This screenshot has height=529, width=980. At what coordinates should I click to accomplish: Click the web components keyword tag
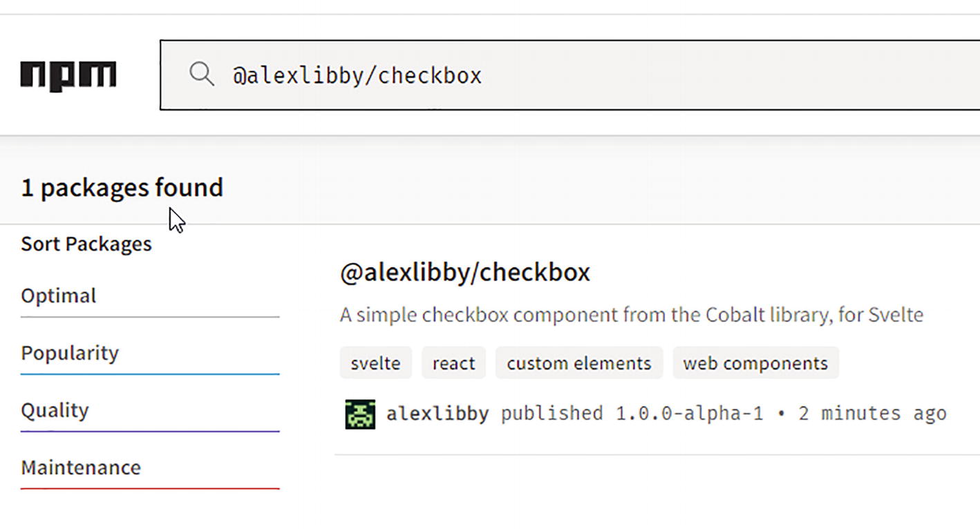[x=755, y=363]
